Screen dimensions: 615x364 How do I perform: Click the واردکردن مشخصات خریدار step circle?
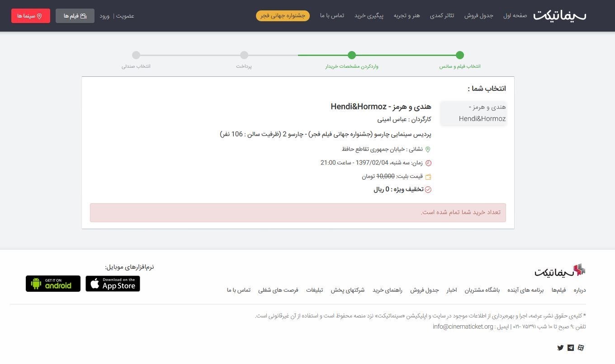click(352, 55)
